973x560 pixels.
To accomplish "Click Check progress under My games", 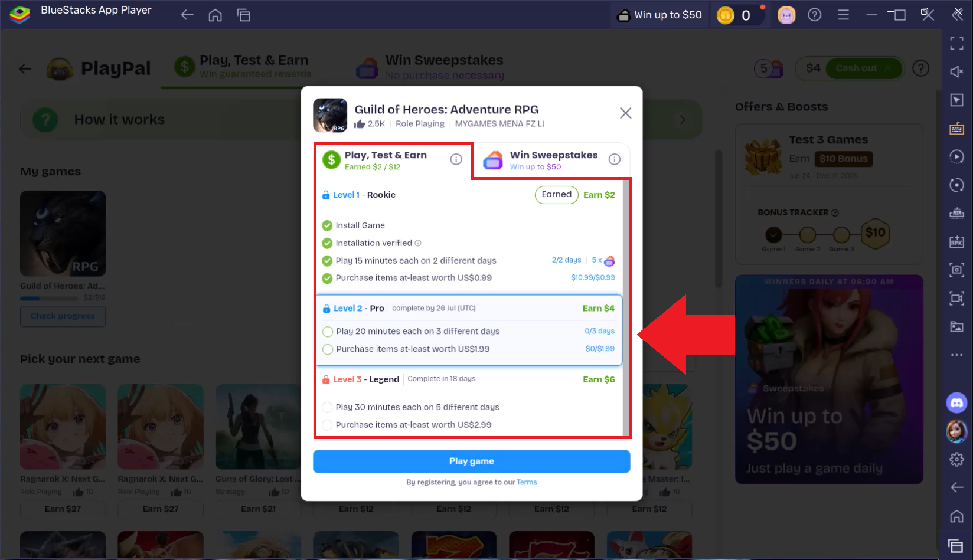I will (63, 316).
